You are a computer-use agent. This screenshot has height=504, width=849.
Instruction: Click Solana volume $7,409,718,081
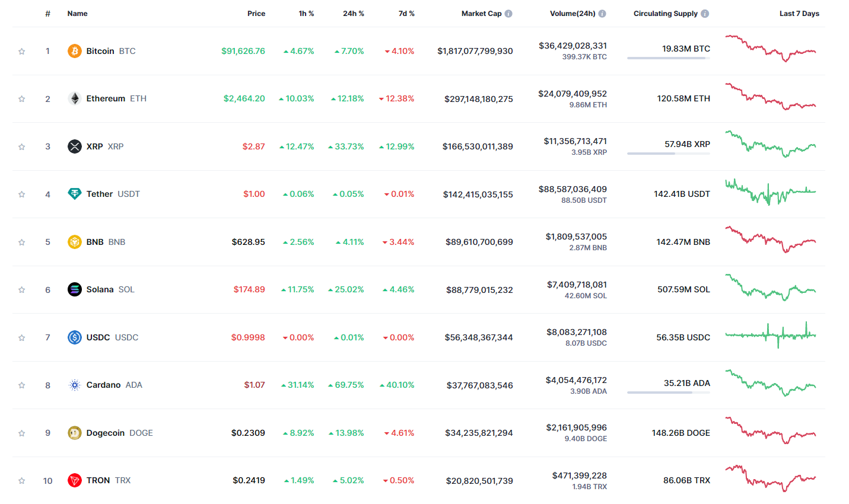tap(577, 285)
